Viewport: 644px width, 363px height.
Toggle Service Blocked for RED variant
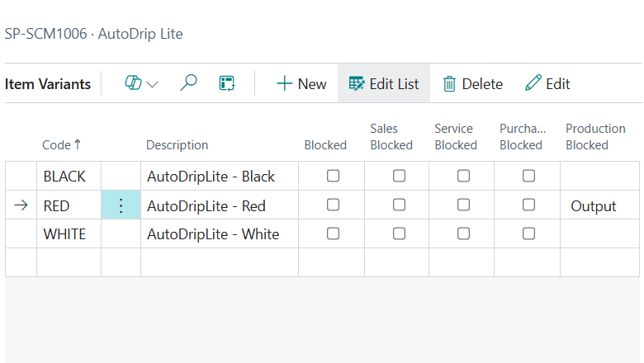tap(464, 205)
